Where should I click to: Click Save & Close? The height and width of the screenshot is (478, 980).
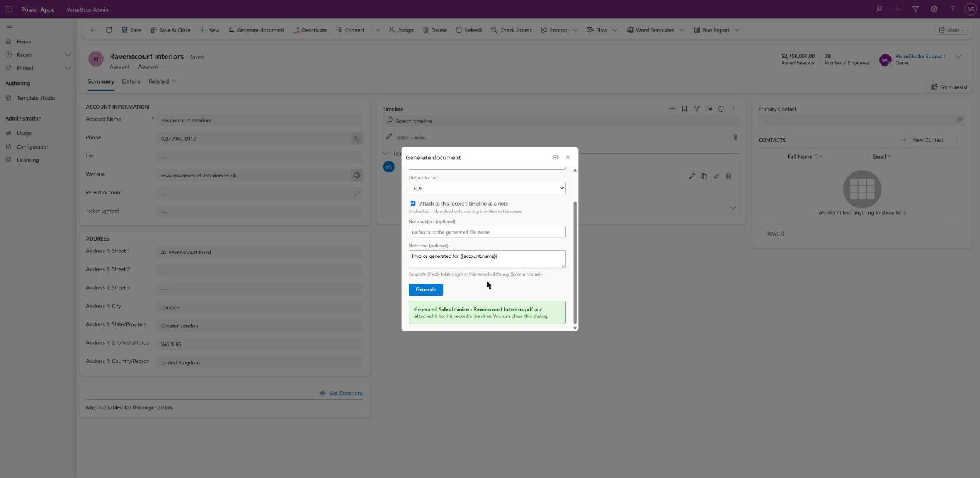170,30
